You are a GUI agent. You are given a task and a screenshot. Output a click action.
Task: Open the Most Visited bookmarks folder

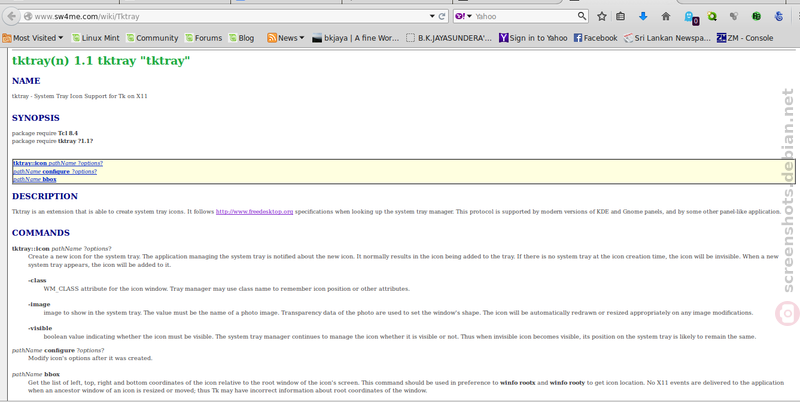[x=33, y=38]
